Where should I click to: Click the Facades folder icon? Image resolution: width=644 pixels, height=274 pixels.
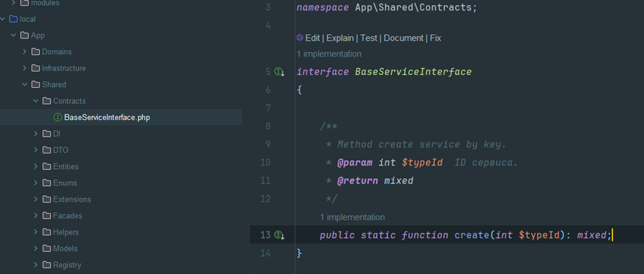point(47,216)
